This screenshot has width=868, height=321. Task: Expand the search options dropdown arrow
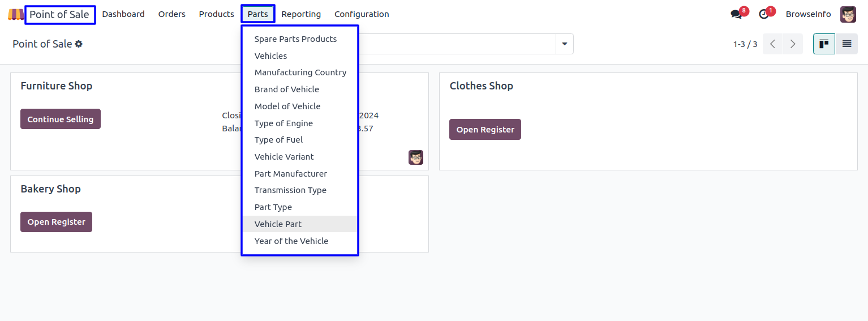click(x=564, y=44)
